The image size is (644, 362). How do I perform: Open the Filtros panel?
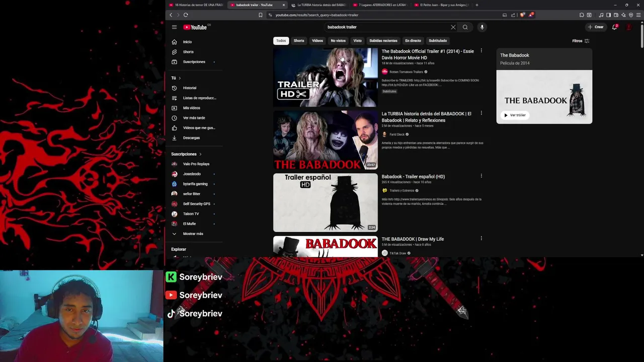click(581, 41)
